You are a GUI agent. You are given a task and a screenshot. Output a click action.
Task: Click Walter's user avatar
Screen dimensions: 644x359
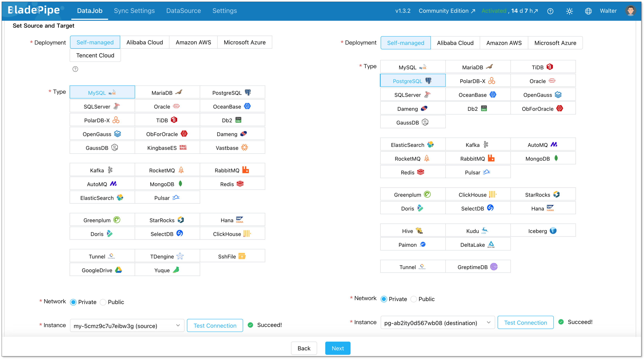click(630, 11)
